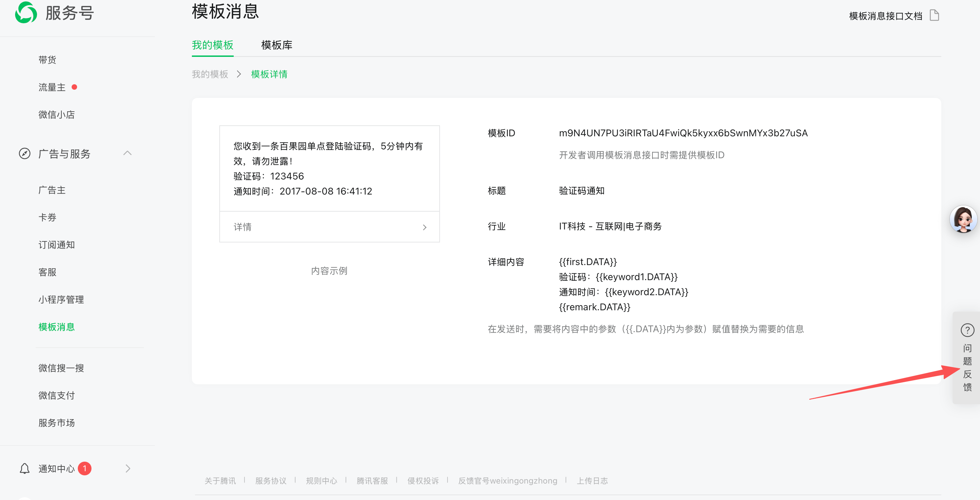Go back via 我的模板 breadcrumb
Image resolution: width=980 pixels, height=500 pixels.
[210, 74]
